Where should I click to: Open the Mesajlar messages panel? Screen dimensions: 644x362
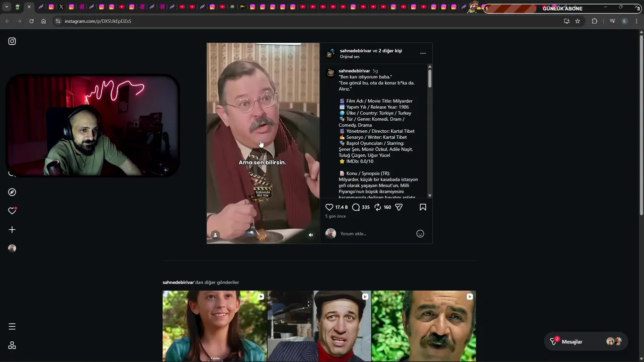click(586, 341)
